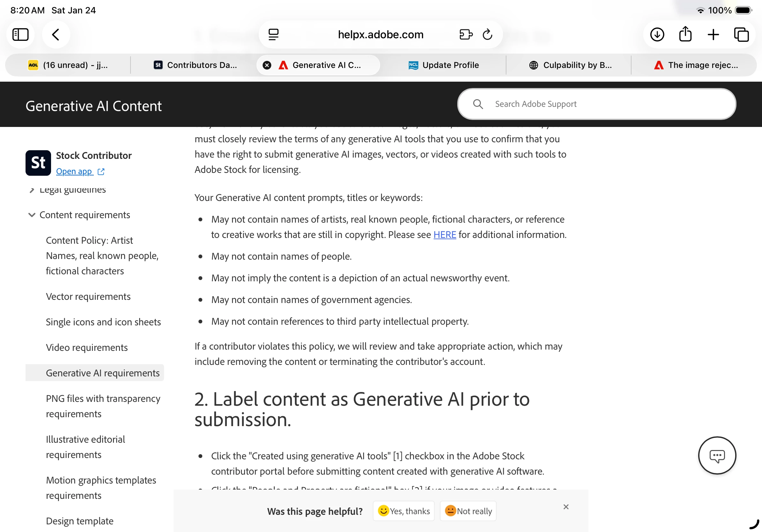Show tab overview icon
The height and width of the screenshot is (532, 762).
[741, 34]
